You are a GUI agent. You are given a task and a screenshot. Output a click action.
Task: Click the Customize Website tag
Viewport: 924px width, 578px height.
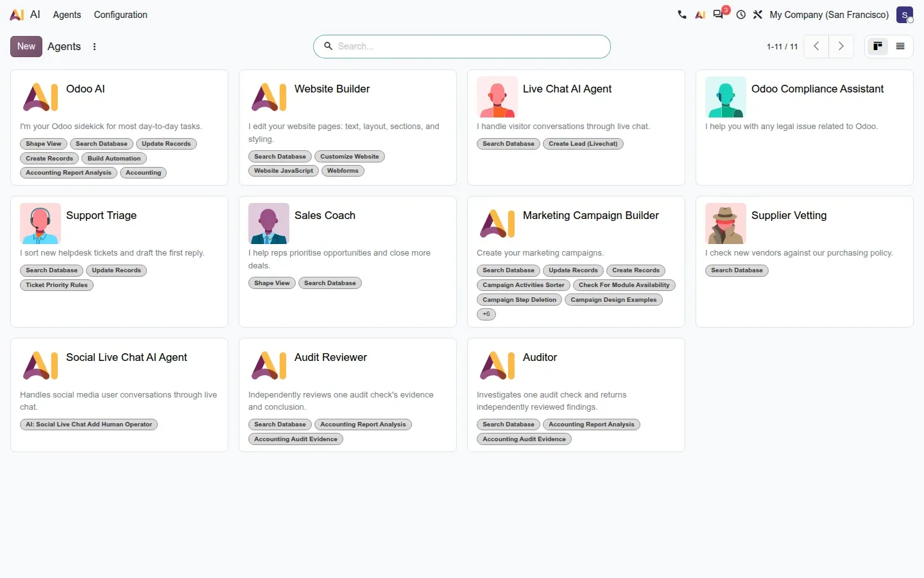pos(350,156)
